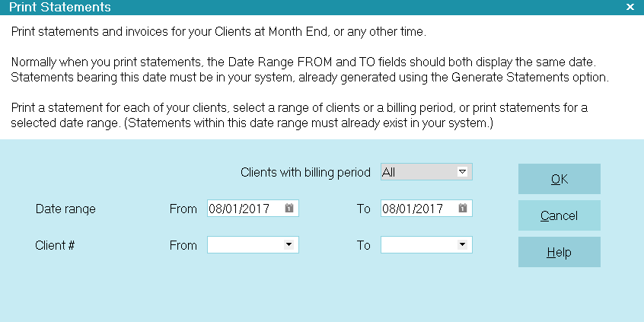This screenshot has height=322, width=644.
Task: Click the Cancel button
Action: coord(560,215)
